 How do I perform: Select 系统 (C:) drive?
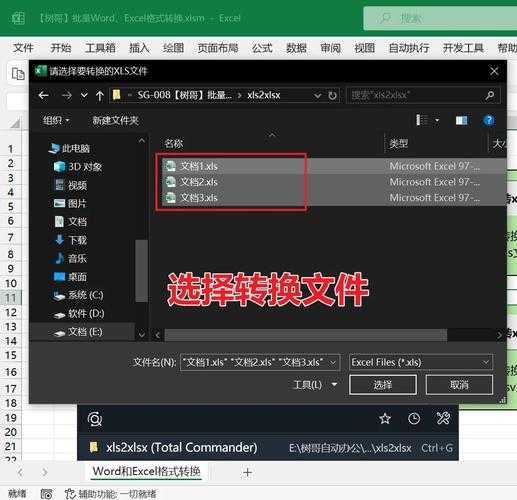pos(78,295)
